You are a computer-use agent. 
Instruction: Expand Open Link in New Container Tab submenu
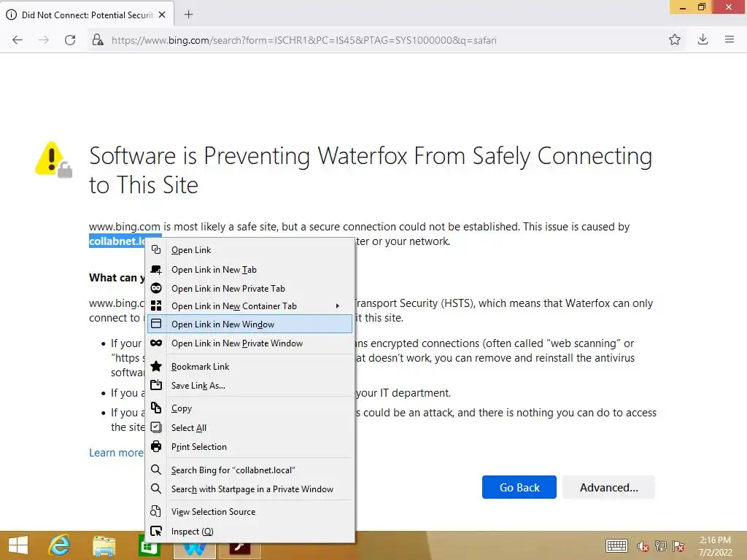click(x=250, y=306)
